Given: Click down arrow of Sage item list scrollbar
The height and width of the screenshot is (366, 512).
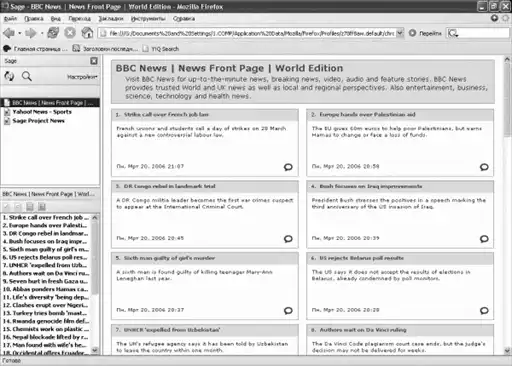Looking at the screenshot, I should 95,350.
